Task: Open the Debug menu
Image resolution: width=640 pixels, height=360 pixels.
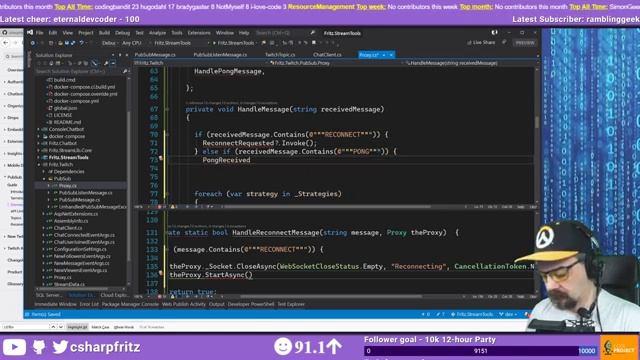Action: pyautogui.click(x=122, y=33)
